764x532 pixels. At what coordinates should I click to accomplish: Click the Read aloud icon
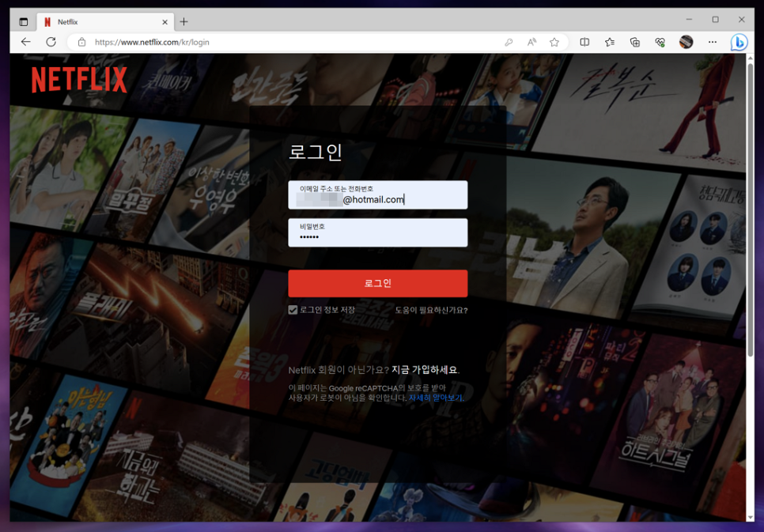click(531, 43)
